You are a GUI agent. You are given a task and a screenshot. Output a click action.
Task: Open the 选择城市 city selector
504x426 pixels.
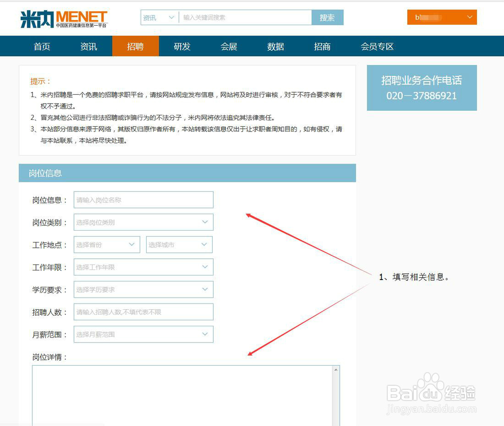point(179,244)
